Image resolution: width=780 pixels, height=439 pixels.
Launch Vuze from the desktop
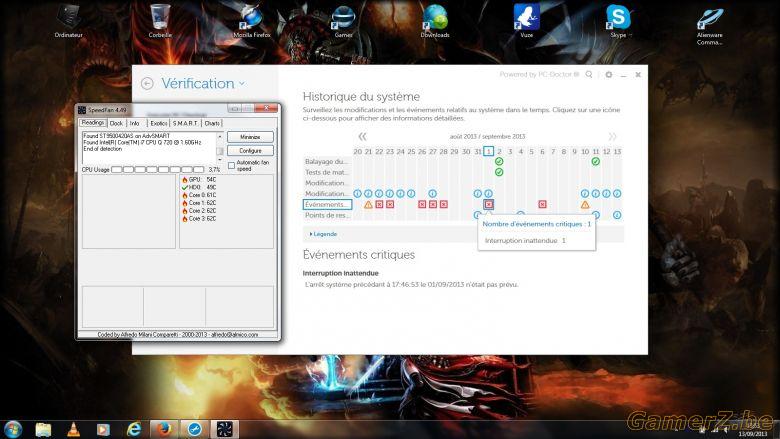(x=526, y=21)
